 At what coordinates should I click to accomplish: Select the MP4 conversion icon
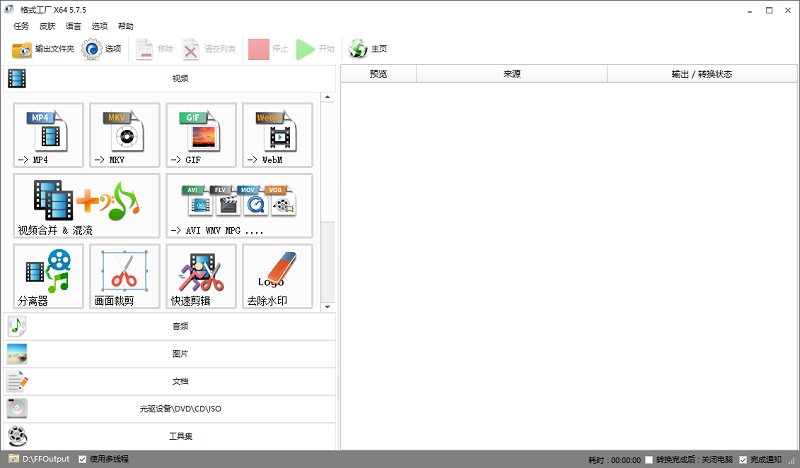[48, 134]
